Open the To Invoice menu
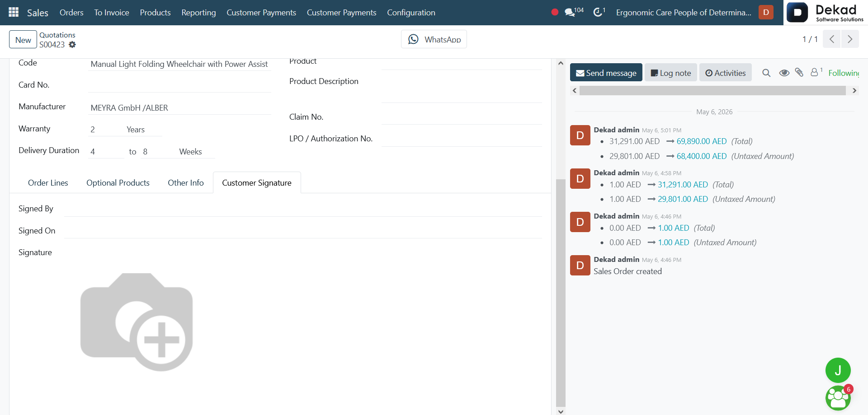 coord(112,13)
